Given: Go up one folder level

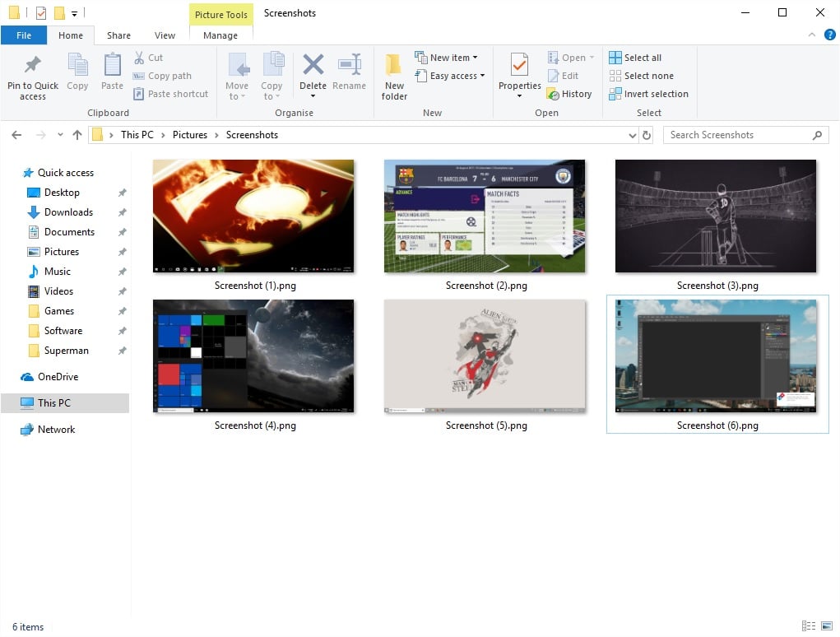Looking at the screenshot, I should pyautogui.click(x=77, y=135).
